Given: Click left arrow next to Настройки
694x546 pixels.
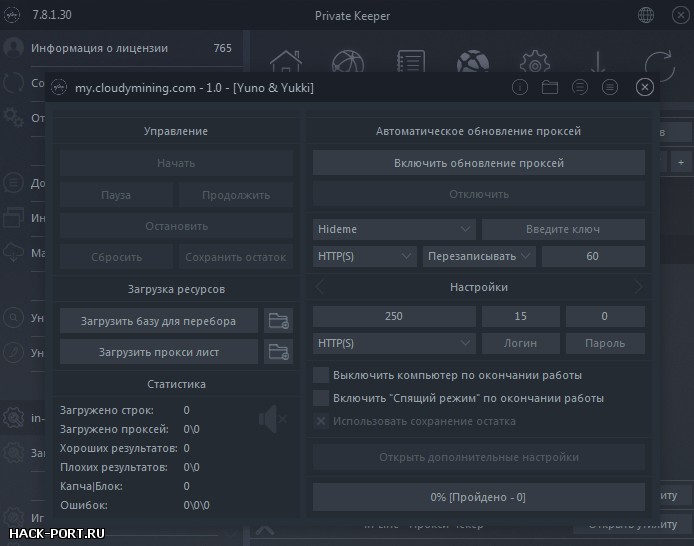Looking at the screenshot, I should click(x=320, y=287).
